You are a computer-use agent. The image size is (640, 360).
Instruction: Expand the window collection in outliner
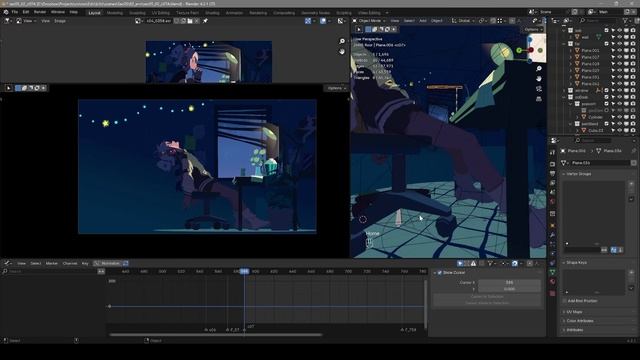click(x=565, y=91)
